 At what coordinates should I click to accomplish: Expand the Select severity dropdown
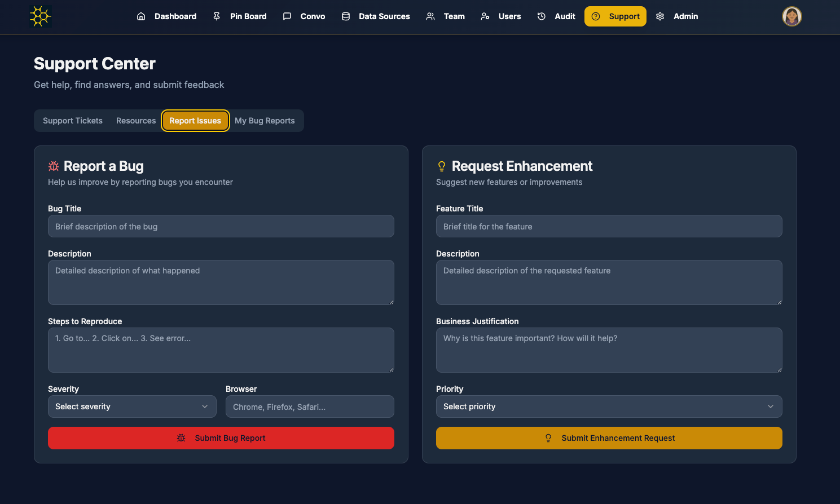click(132, 406)
